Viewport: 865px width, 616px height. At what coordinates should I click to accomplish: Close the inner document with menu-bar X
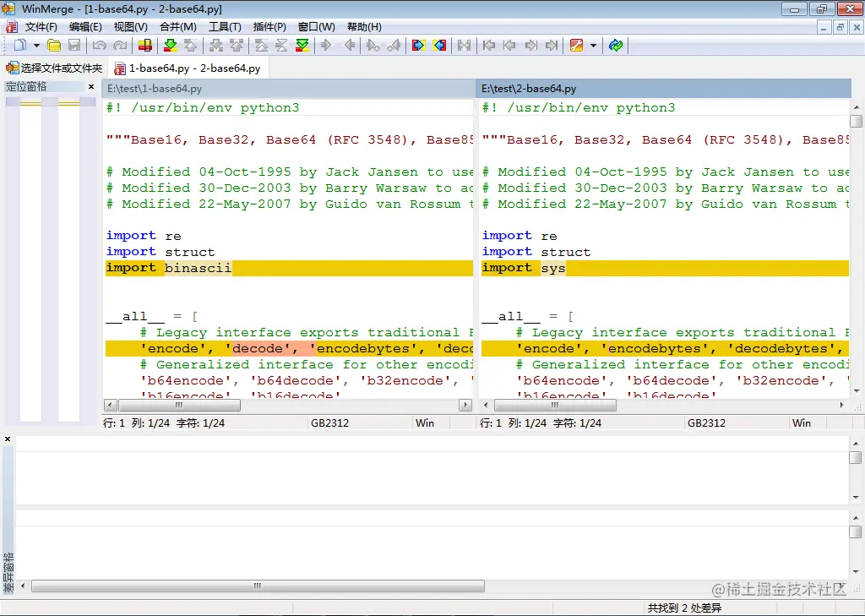coord(857,27)
